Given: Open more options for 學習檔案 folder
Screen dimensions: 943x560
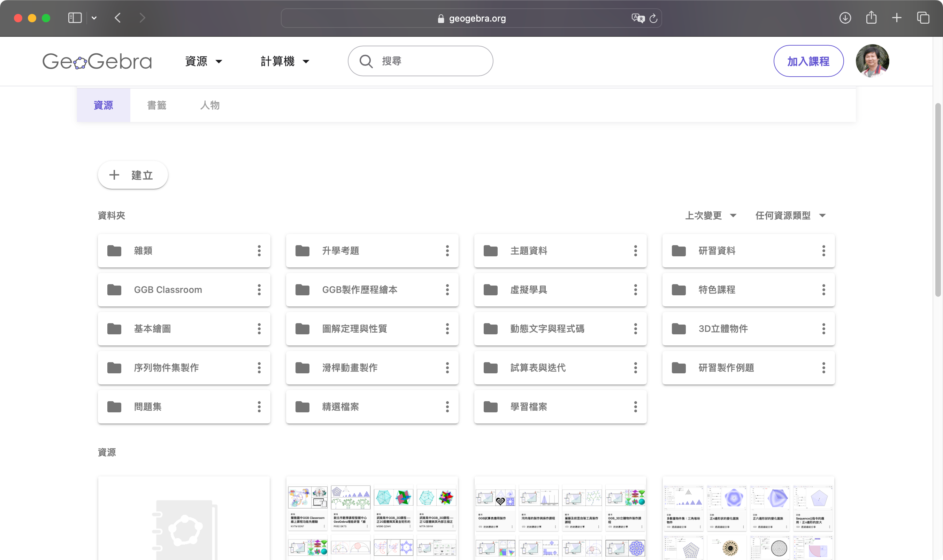Looking at the screenshot, I should (x=635, y=407).
